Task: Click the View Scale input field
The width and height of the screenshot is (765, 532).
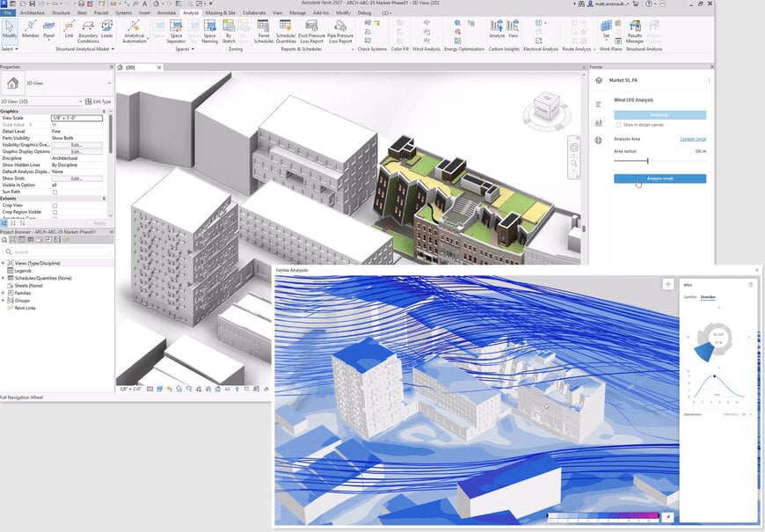Action: (x=77, y=118)
